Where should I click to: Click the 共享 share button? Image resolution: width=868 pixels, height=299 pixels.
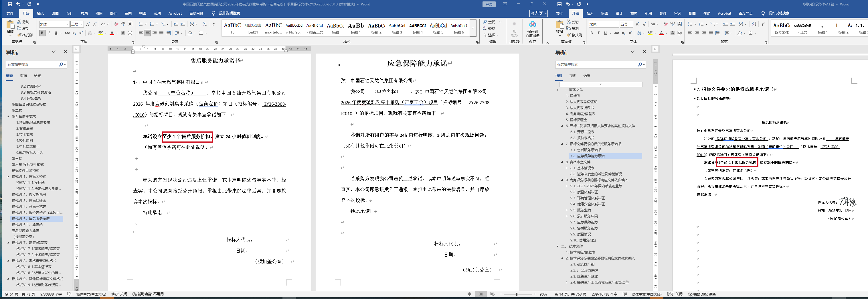(x=538, y=13)
